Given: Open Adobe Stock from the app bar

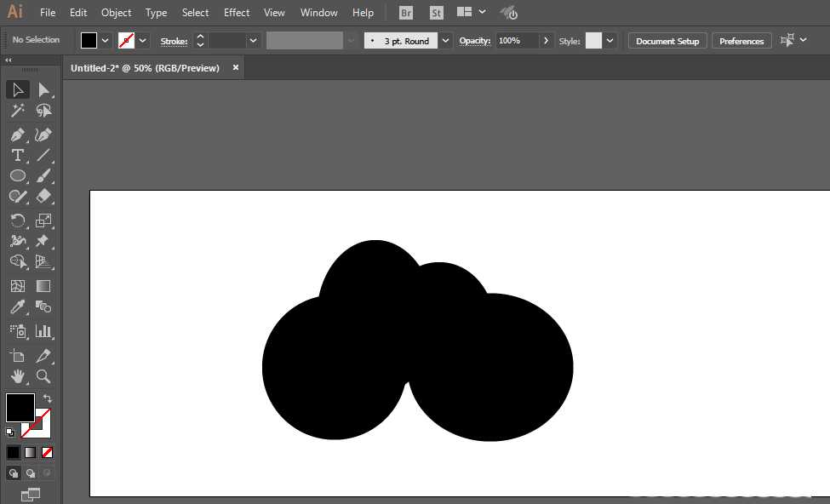Looking at the screenshot, I should pos(436,12).
